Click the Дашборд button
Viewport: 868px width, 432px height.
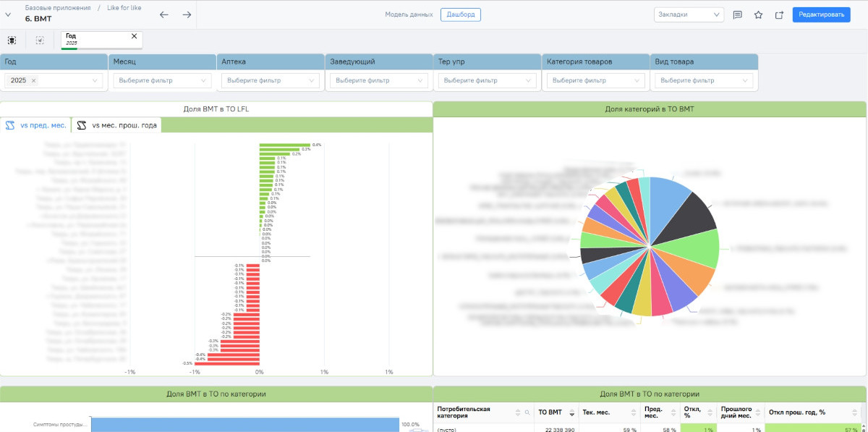(460, 14)
